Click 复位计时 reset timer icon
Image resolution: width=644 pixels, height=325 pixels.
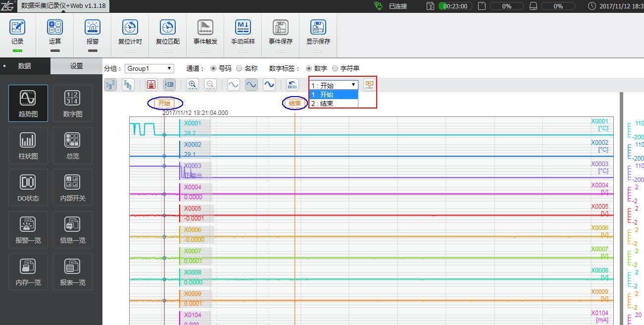click(x=130, y=28)
